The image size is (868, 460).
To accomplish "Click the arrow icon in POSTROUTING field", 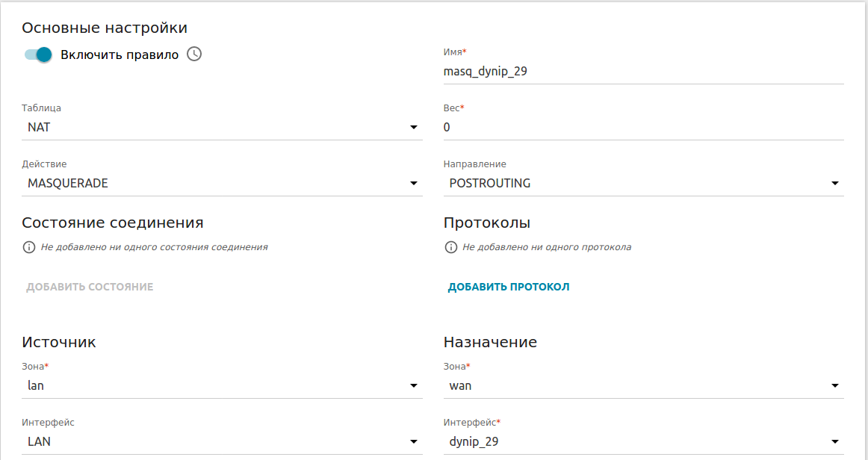I will click(835, 184).
